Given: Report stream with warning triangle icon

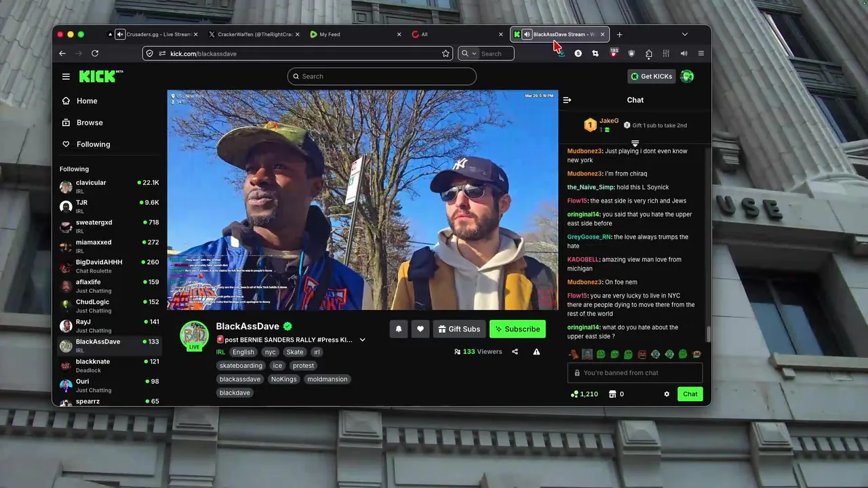Looking at the screenshot, I should tap(536, 352).
